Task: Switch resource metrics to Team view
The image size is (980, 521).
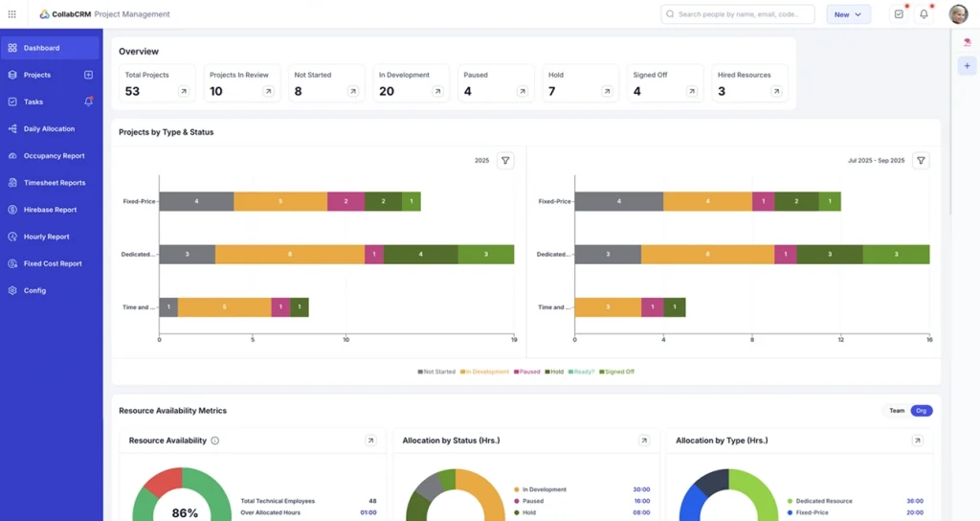Action: click(x=897, y=411)
